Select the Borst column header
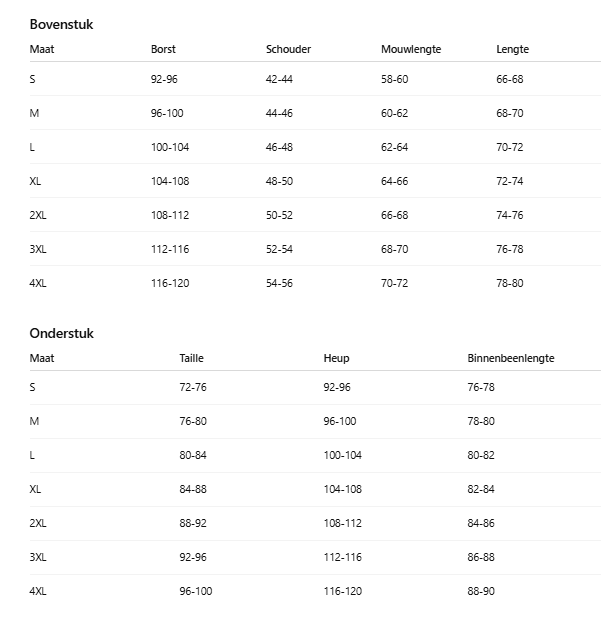The height and width of the screenshot is (619, 601). point(163,49)
